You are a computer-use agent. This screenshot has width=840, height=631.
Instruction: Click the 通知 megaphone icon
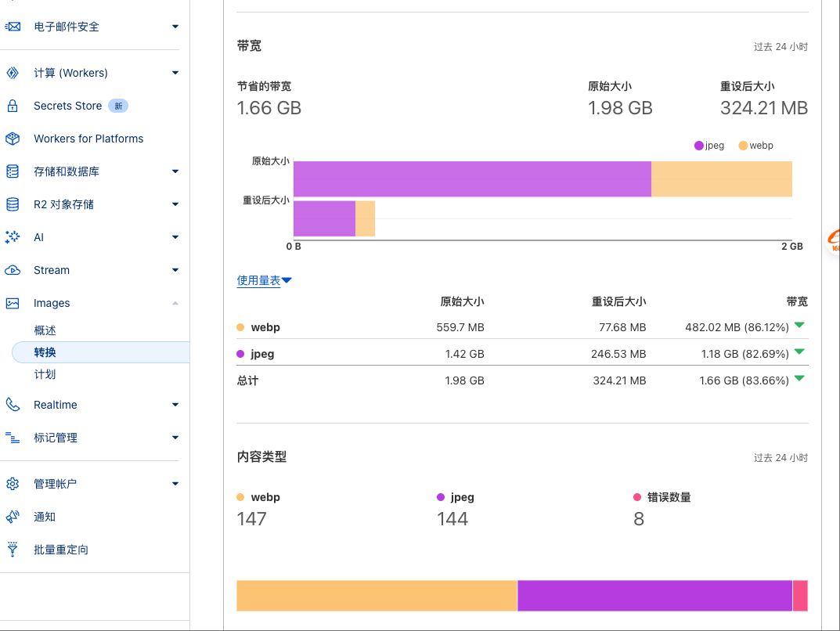(13, 517)
